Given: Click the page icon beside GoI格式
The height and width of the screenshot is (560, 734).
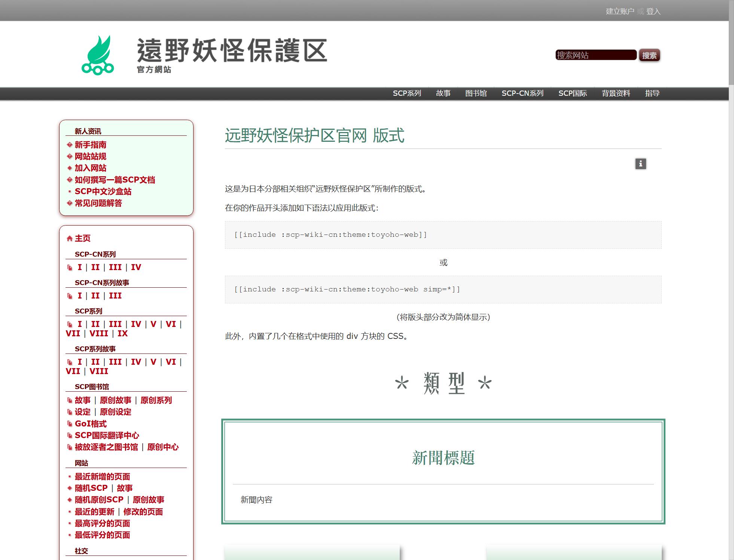Looking at the screenshot, I should click(70, 424).
